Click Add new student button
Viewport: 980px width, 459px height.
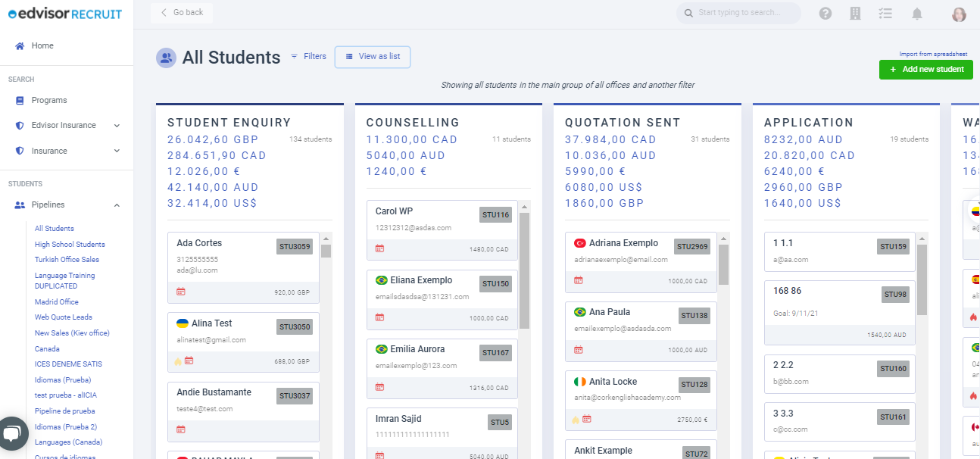tap(926, 70)
